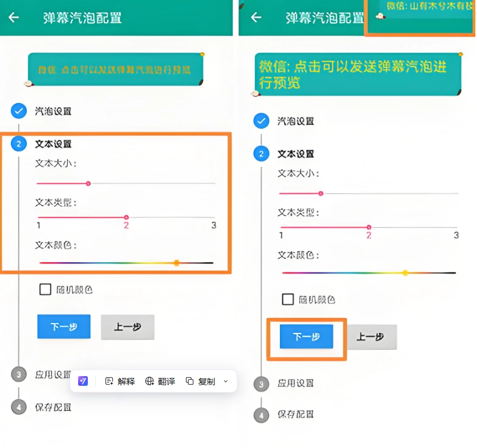This screenshot has height=448, width=477.
Task: Expand the floating toolbar's more-options chevron
Action: pos(226,381)
